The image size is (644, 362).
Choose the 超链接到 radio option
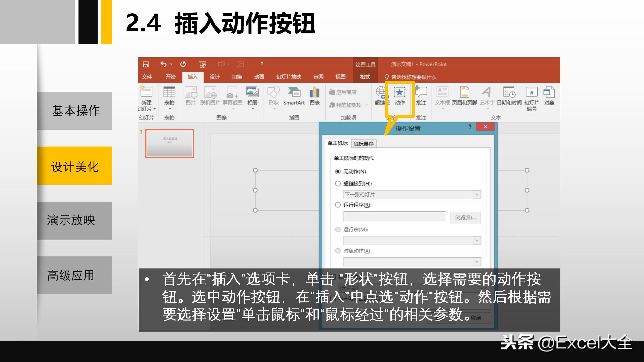coord(337,184)
